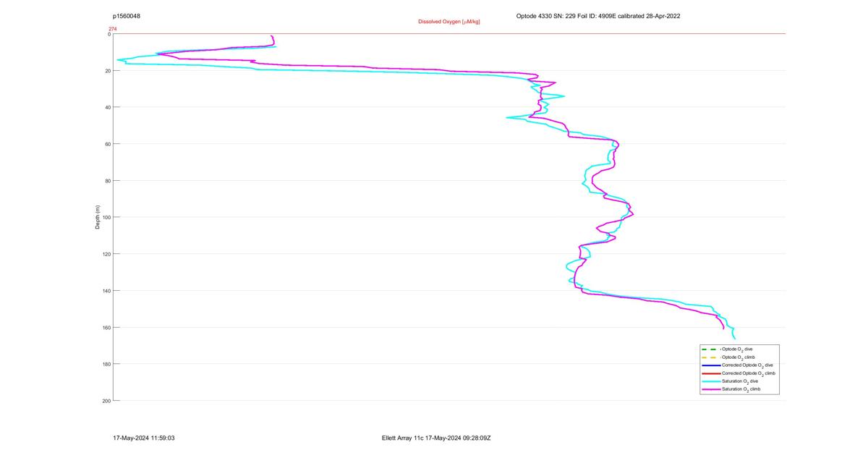Select the Dissolved Oxygen [µM/kg] axis title
The image size is (868, 450).
pyautogui.click(x=448, y=22)
